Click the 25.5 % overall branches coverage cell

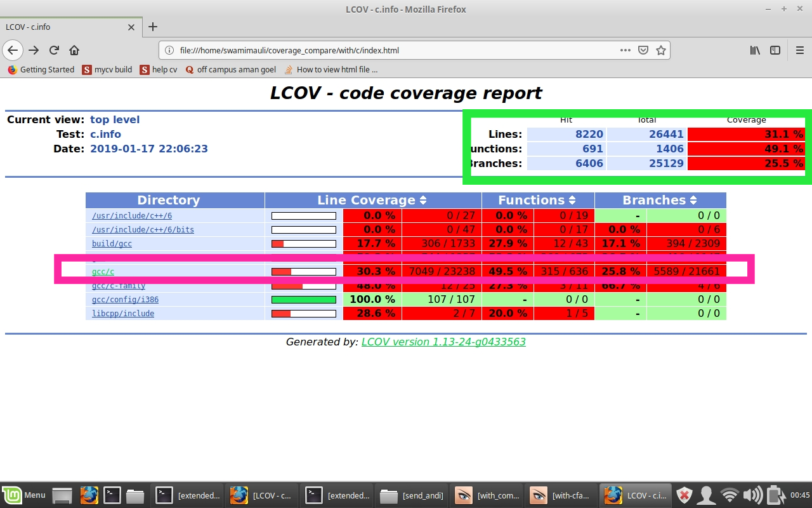point(746,163)
